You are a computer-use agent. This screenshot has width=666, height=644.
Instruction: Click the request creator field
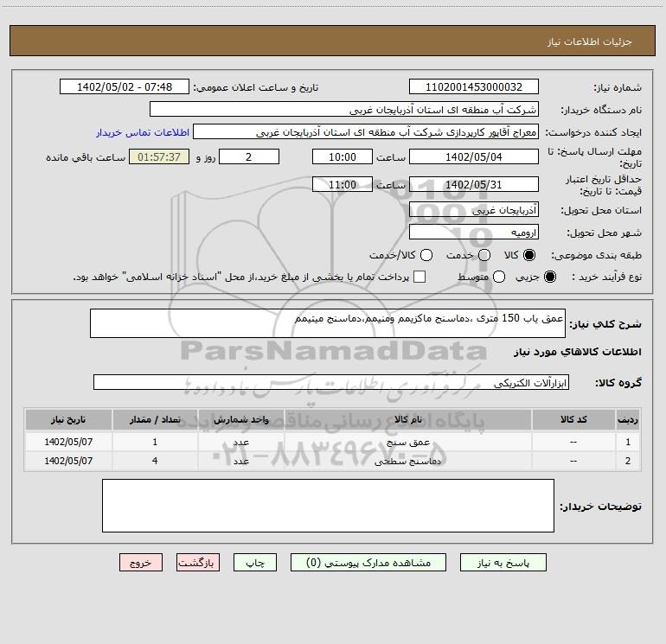(x=366, y=131)
